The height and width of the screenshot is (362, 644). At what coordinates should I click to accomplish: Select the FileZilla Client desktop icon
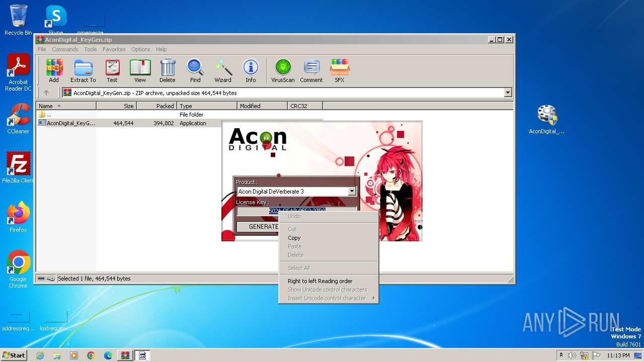(x=18, y=168)
